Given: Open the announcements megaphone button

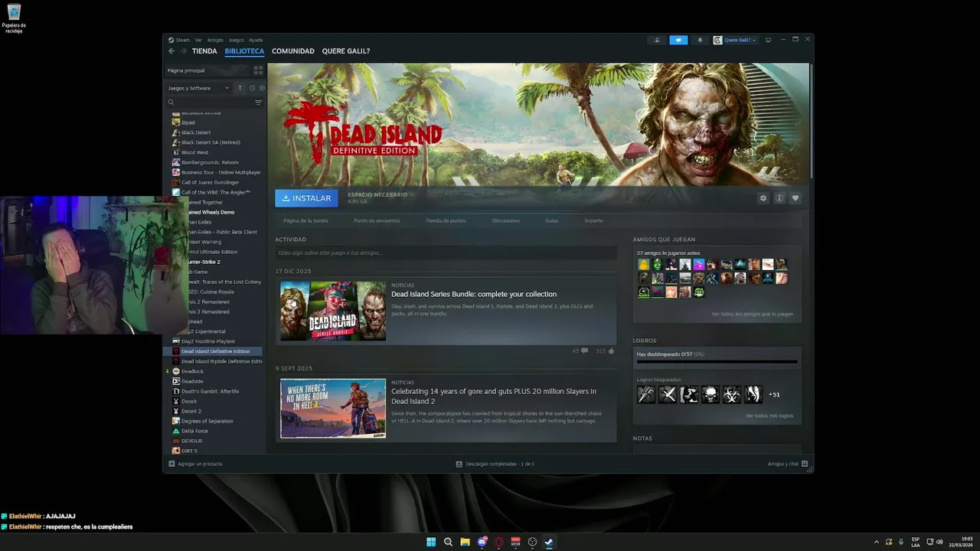Looking at the screenshot, I should [678, 40].
